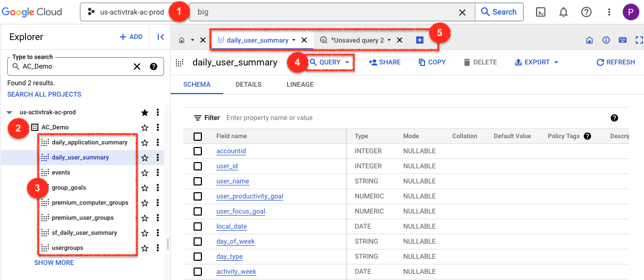This screenshot has height=280, width=644.
Task: Clear the top search box text
Action: click(462, 12)
